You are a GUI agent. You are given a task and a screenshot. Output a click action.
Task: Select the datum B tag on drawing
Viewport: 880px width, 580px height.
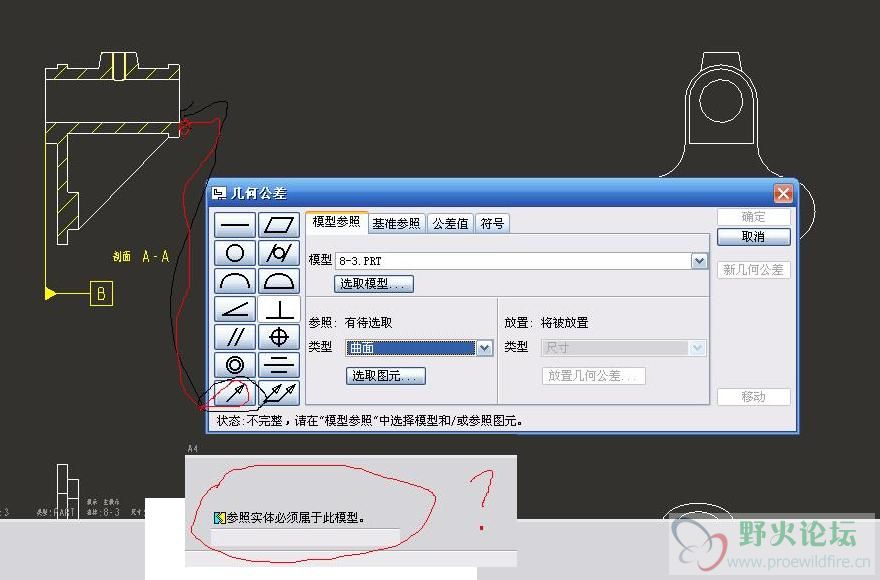[101, 294]
